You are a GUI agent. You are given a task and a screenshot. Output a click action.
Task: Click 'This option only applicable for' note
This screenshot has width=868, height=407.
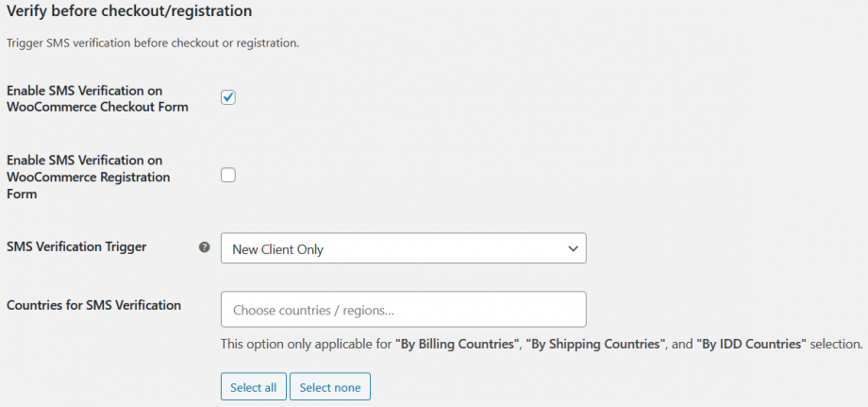307,345
